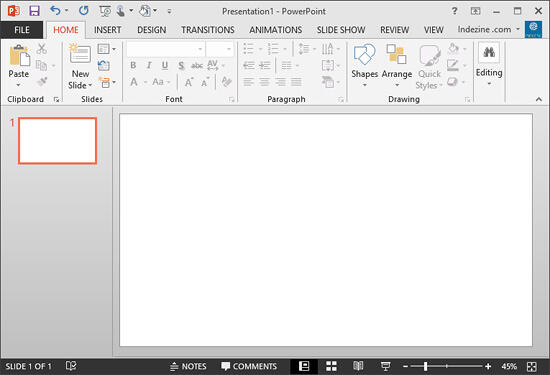Open the Paragraph dialog launcher

click(x=341, y=100)
